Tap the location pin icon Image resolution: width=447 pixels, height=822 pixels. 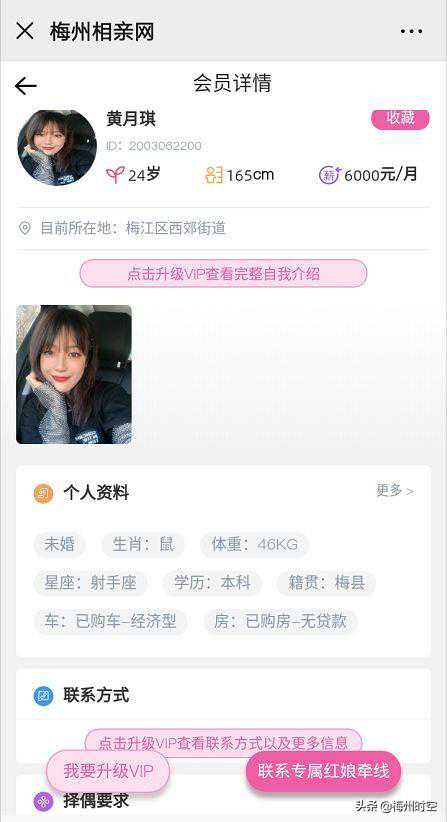25,228
